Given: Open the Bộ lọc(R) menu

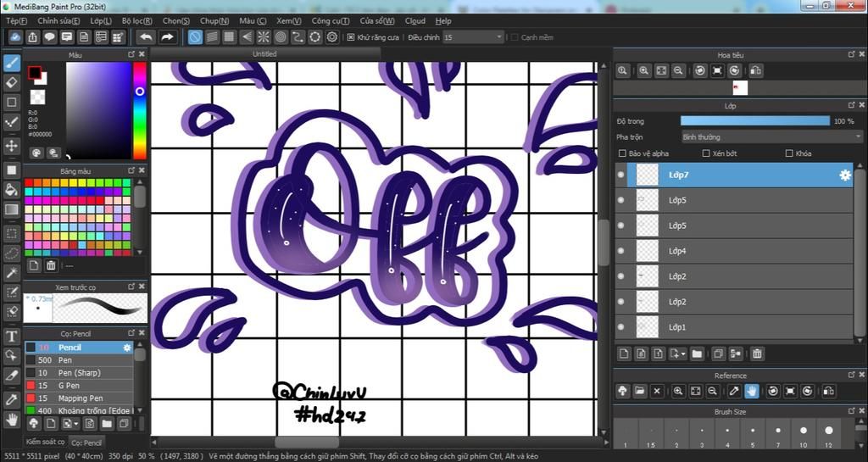Looking at the screenshot, I should coord(137,21).
